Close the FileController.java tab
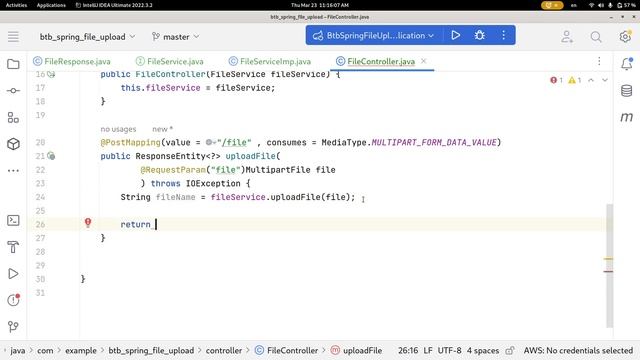The height and width of the screenshot is (360, 640). click(x=424, y=61)
